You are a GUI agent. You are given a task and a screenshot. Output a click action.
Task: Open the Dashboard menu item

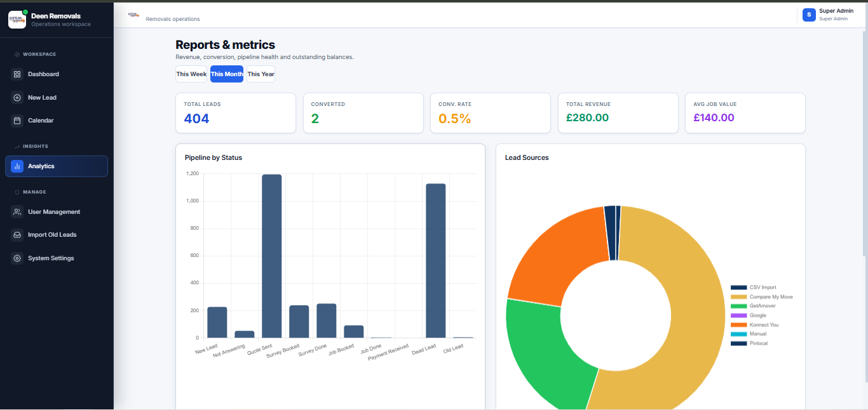coord(57,74)
